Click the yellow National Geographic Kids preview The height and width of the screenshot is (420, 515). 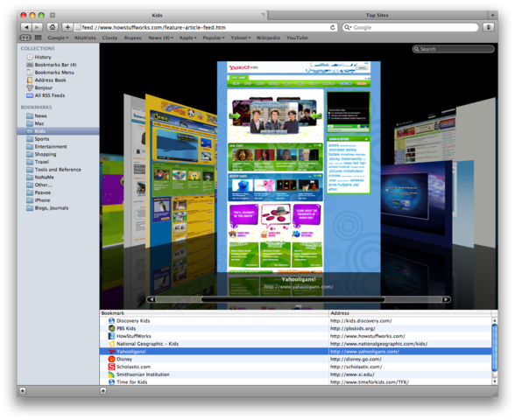(x=180, y=171)
